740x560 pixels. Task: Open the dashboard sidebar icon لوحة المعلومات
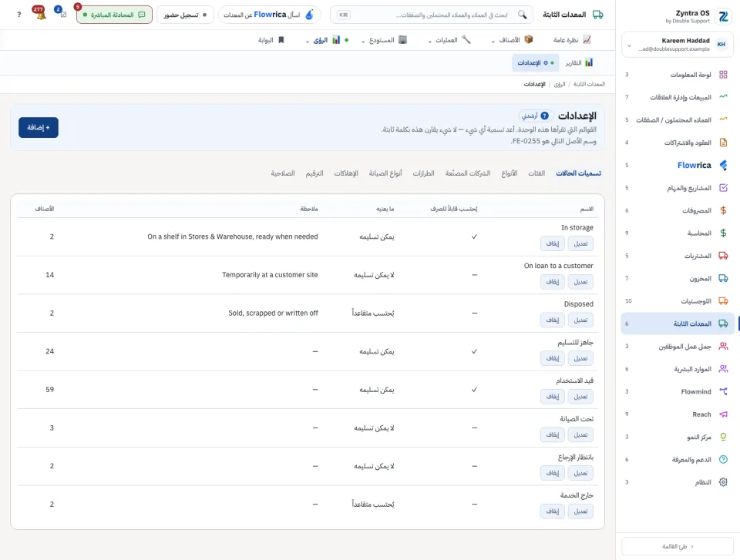click(x=723, y=75)
